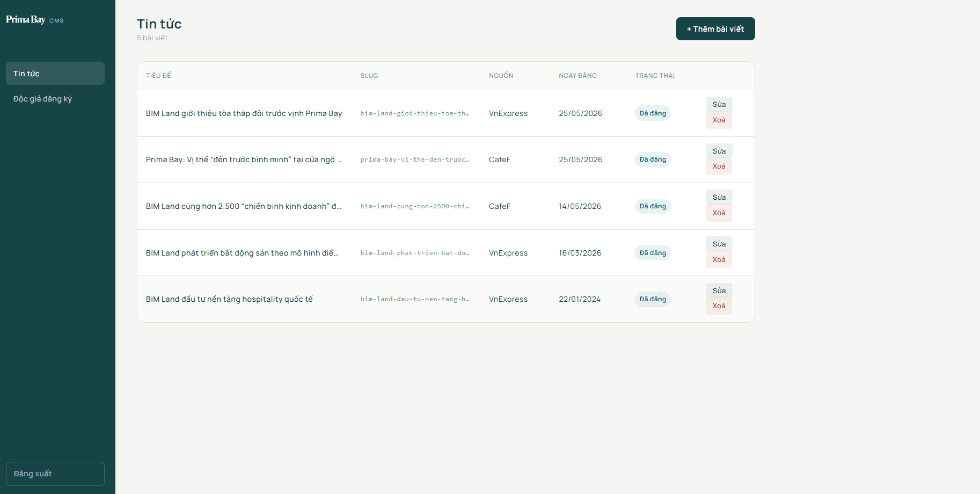980x494 pixels.
Task: Click Xoá for hospitality quốc tế article
Action: [719, 306]
